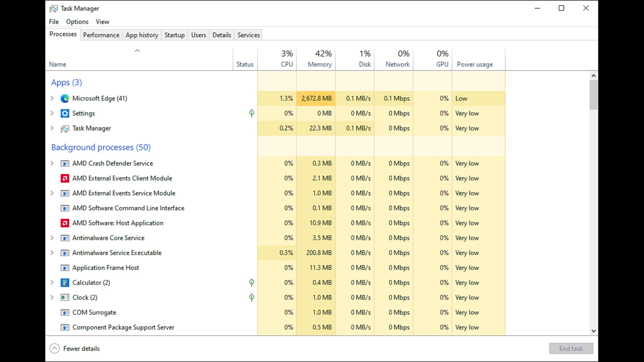Expand Antimalware Core Service
This screenshot has height=362, width=644.
(52, 238)
